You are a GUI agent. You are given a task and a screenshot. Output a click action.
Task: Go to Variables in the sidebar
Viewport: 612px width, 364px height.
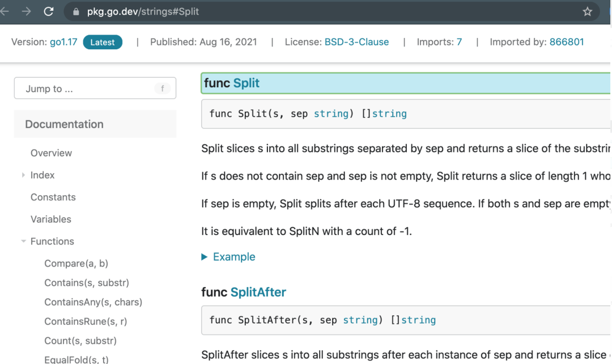click(x=51, y=219)
